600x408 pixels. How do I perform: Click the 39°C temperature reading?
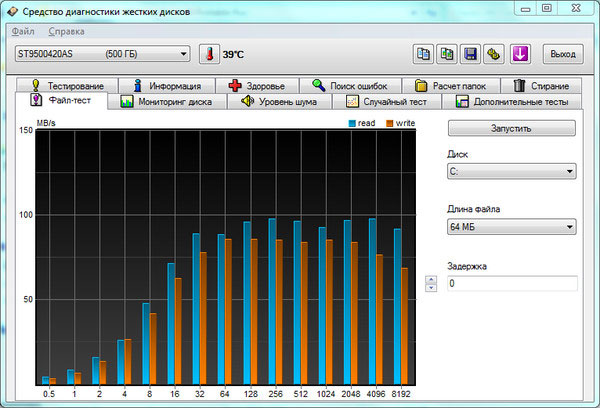(233, 54)
